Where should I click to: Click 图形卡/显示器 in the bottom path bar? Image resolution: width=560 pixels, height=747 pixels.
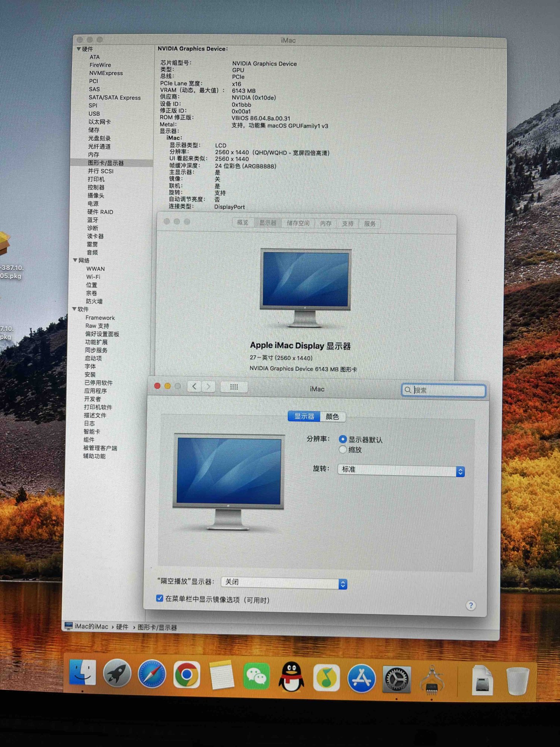[157, 627]
